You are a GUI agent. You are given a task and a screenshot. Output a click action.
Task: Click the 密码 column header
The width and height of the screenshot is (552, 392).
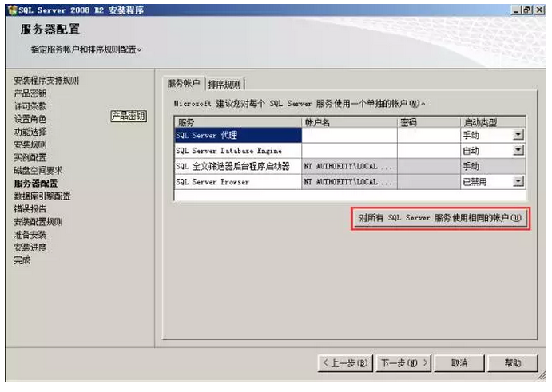pos(429,122)
